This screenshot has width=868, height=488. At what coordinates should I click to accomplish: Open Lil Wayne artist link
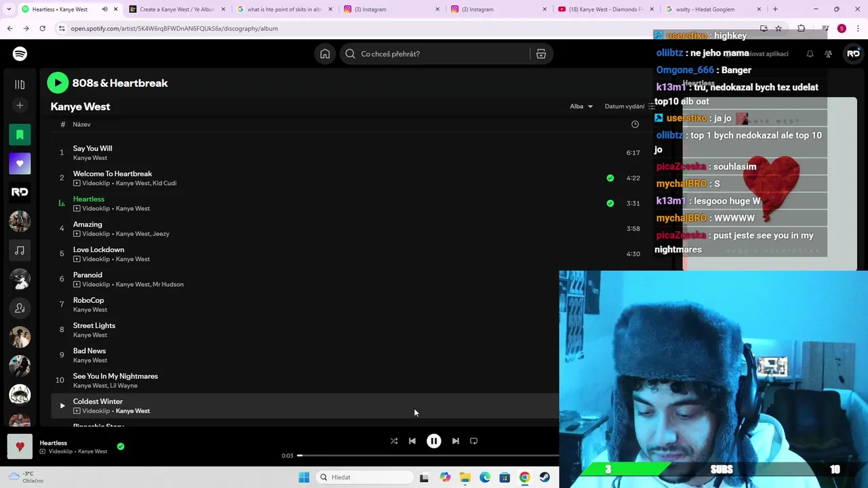124,386
